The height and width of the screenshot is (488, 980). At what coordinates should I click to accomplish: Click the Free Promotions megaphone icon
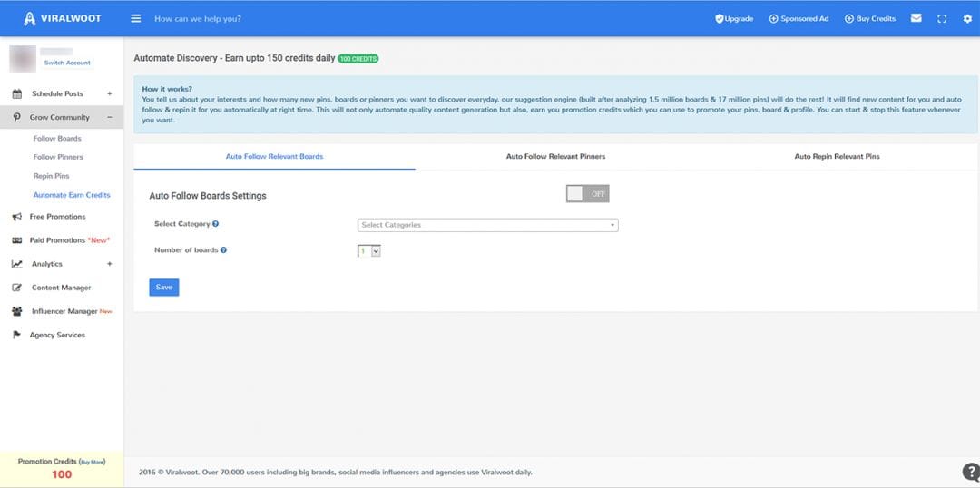(x=17, y=217)
